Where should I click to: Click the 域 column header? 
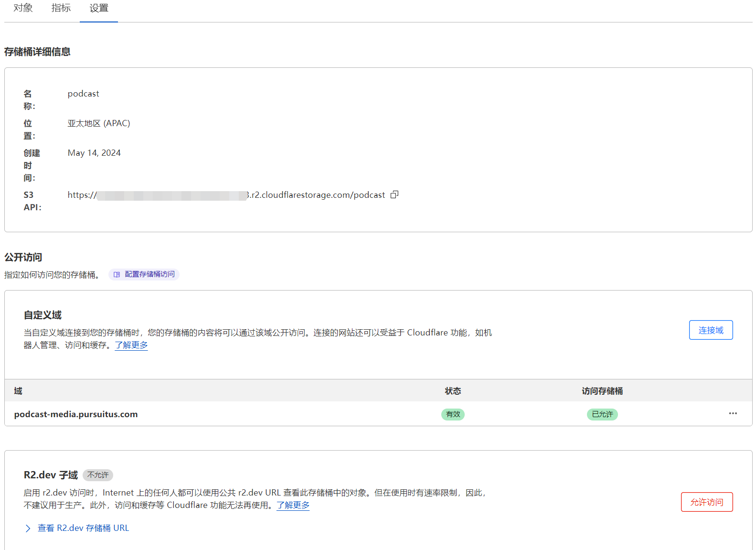(x=18, y=391)
